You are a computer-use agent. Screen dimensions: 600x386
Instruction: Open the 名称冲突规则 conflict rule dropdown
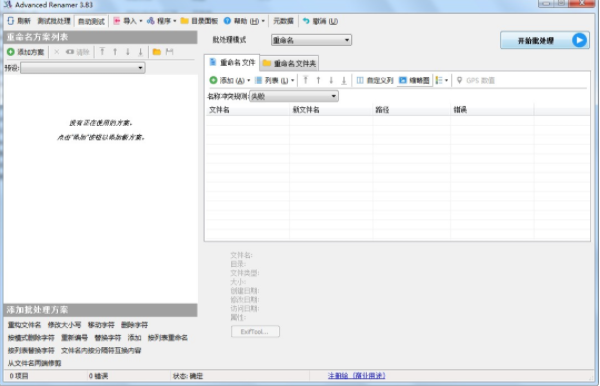pyautogui.click(x=293, y=96)
